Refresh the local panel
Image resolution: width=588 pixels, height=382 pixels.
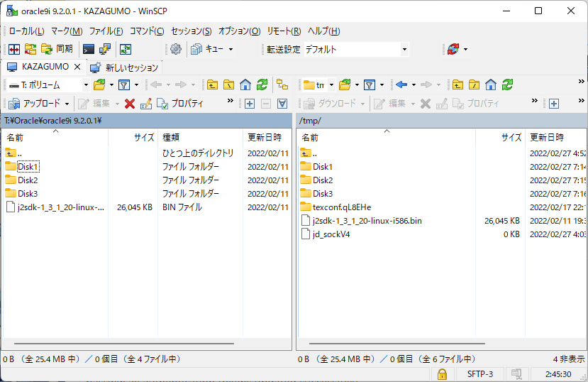pyautogui.click(x=262, y=84)
